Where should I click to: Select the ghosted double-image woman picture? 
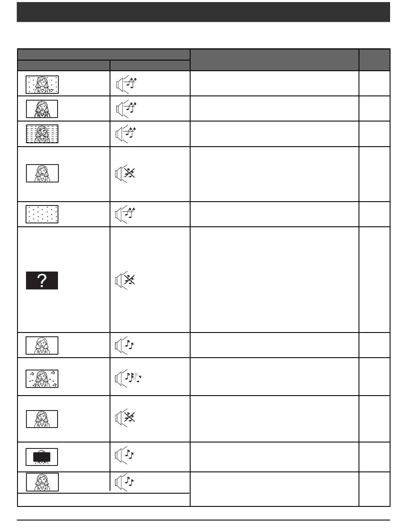point(42,109)
